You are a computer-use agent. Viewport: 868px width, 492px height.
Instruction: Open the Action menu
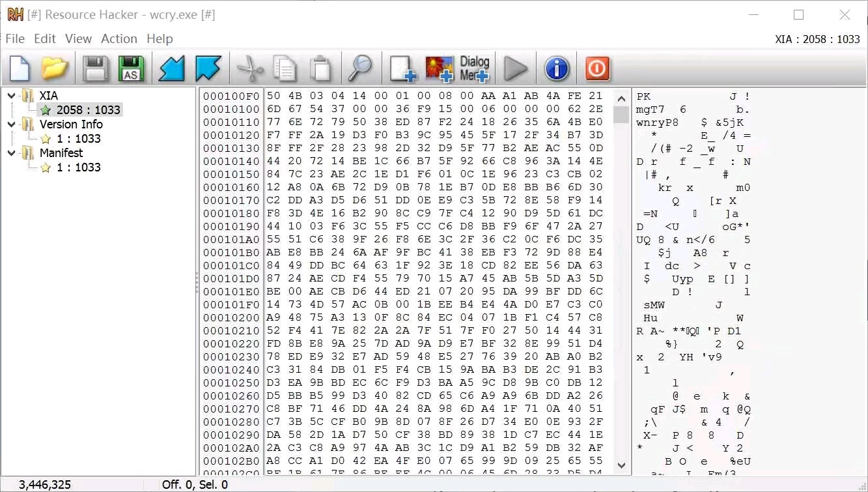(x=119, y=38)
